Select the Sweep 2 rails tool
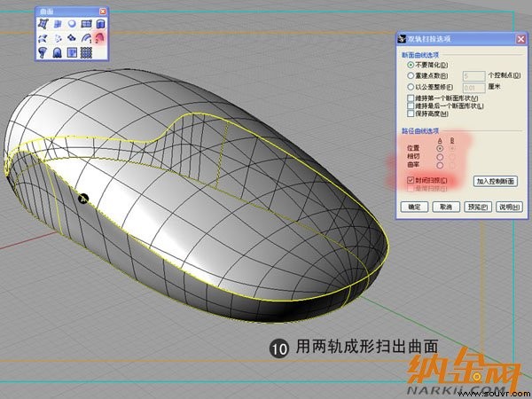 coord(100,37)
